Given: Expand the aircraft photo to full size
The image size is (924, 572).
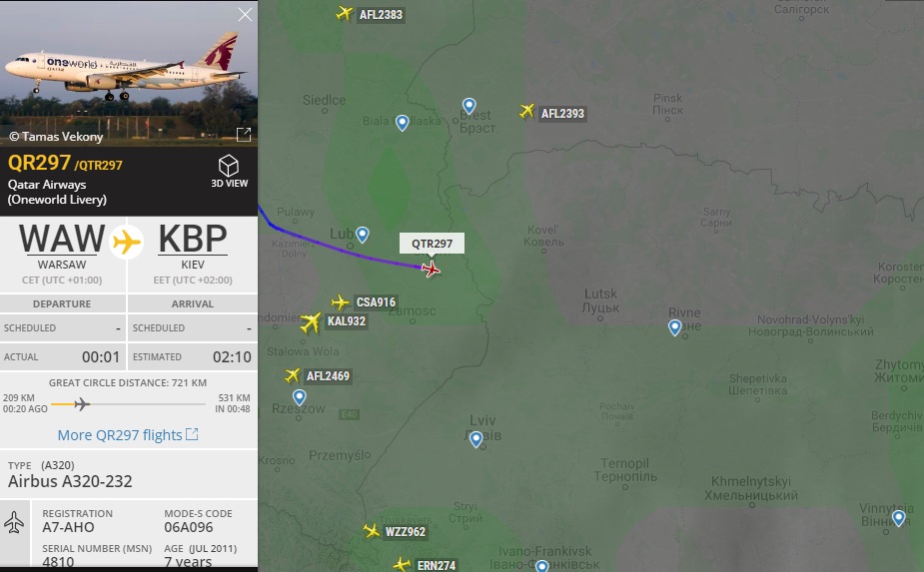Looking at the screenshot, I should pos(244,135).
